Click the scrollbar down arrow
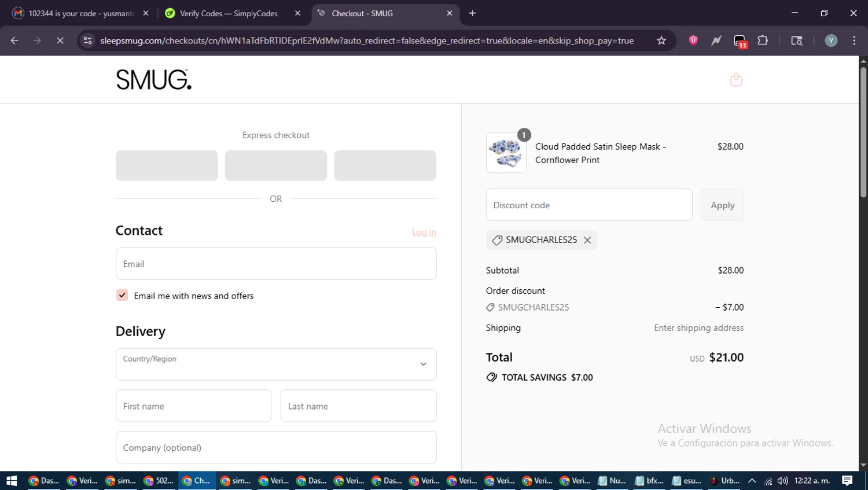 (x=863, y=465)
